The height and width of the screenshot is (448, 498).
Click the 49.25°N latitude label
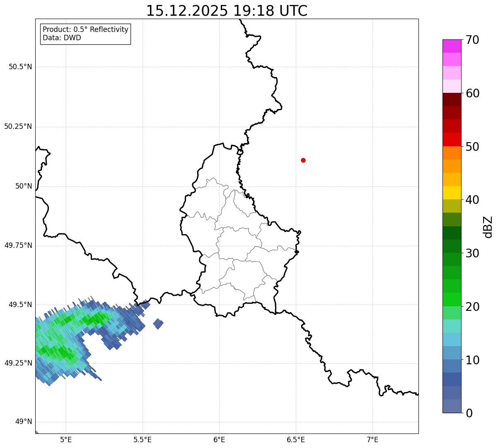(18, 363)
